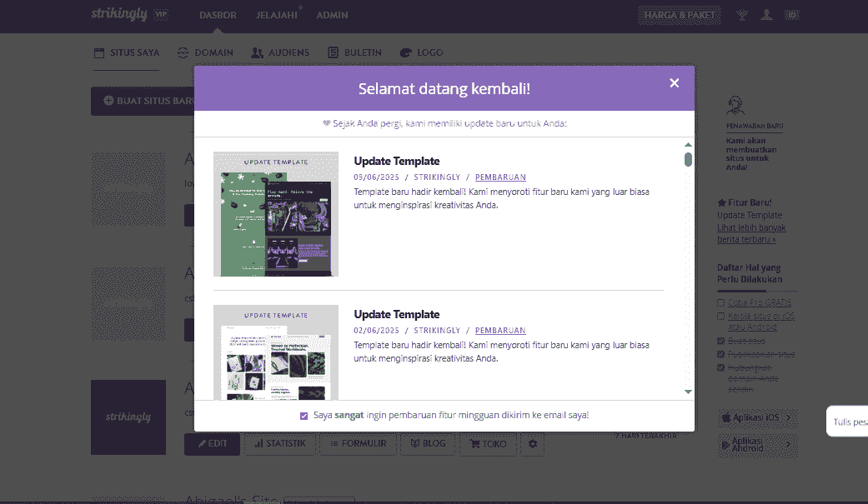The image size is (868, 504).
Task: Click the Tulis pesan chat box
Action: coord(847,422)
